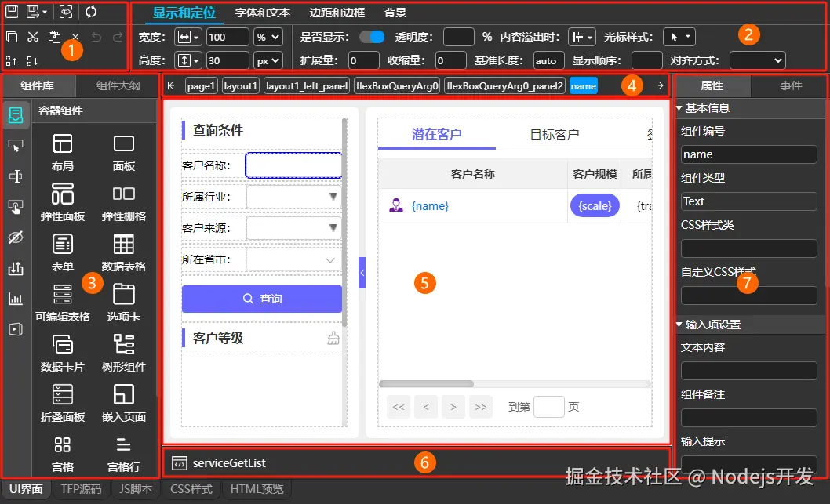Cut the selected component with the scissors icon
The width and height of the screenshot is (830, 504).
(33, 37)
